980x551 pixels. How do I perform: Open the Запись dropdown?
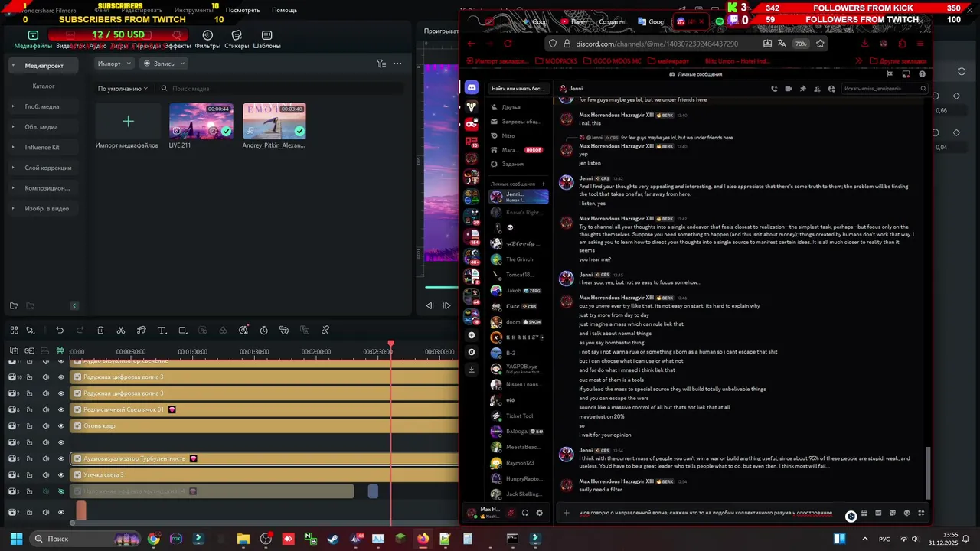click(x=164, y=64)
